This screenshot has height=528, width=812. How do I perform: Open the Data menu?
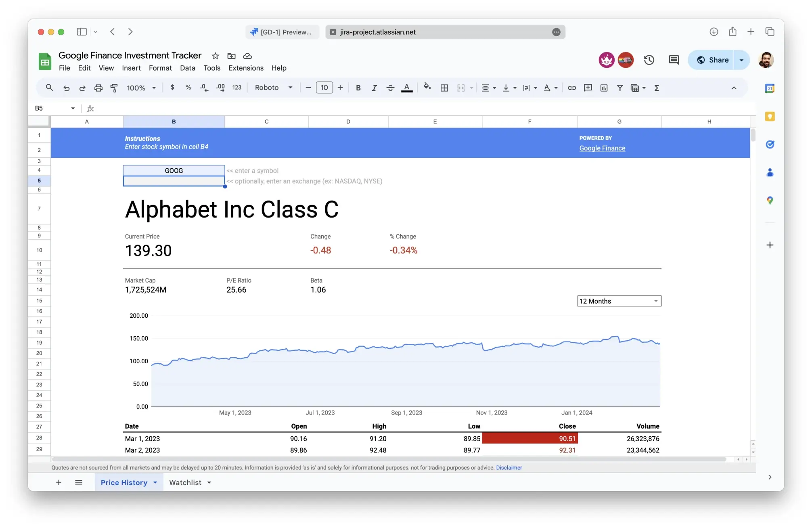pos(187,68)
